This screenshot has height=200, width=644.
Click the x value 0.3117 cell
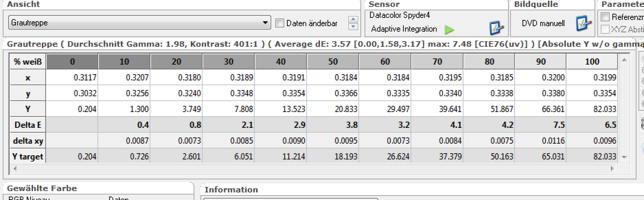point(72,77)
